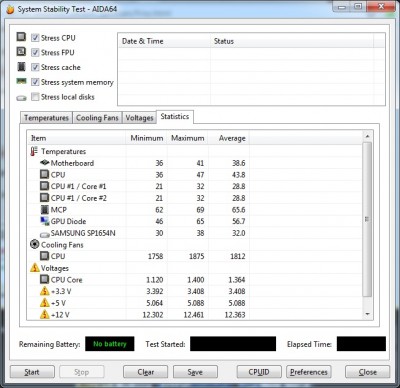The width and height of the screenshot is (400, 388).
Task: Click the icon of CPU #1 / Core #2 row
Action: tap(44, 197)
